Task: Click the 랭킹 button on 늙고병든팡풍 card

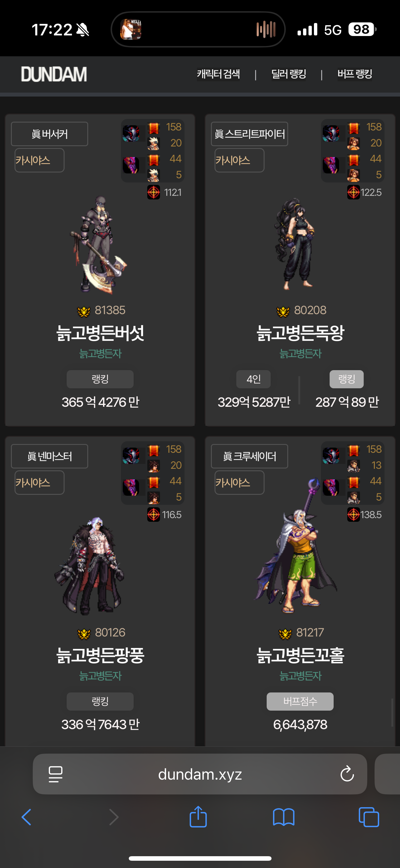Action: point(100,701)
